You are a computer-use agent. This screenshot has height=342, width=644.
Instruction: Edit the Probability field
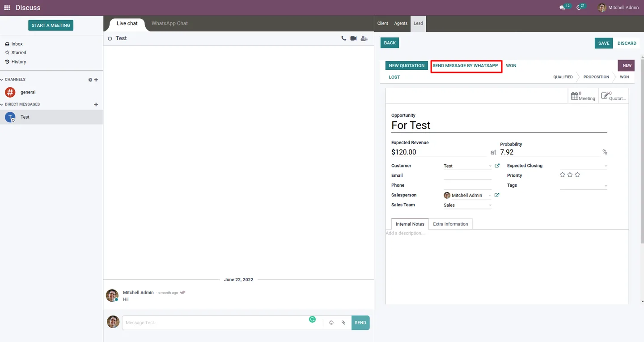coord(550,152)
